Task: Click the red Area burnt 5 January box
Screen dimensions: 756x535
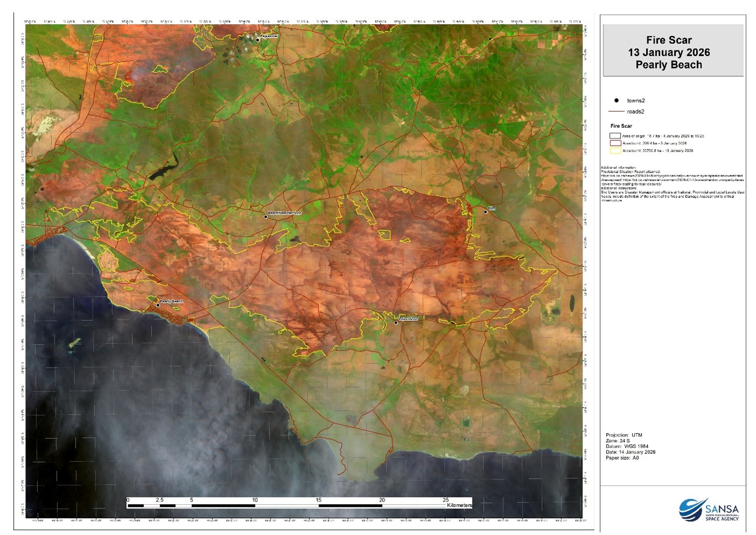Action: (x=615, y=143)
